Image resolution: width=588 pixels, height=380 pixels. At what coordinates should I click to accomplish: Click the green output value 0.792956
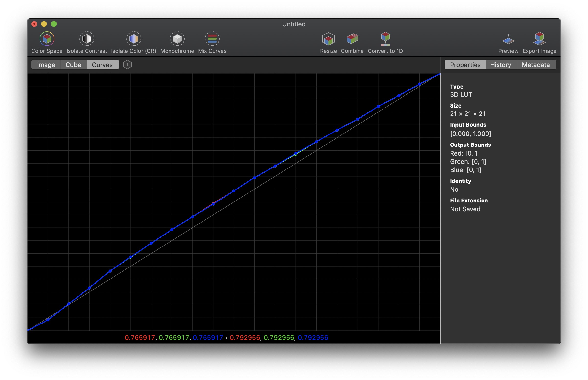(279, 337)
